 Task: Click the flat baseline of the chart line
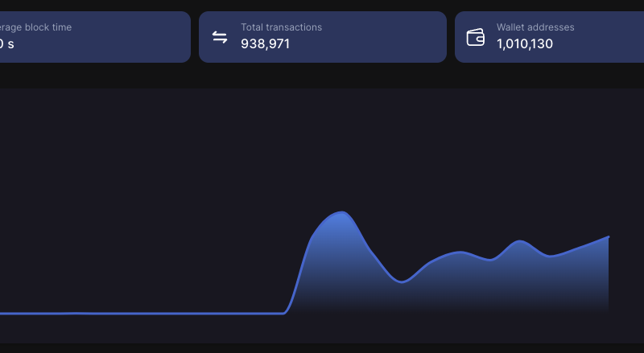tap(145, 313)
